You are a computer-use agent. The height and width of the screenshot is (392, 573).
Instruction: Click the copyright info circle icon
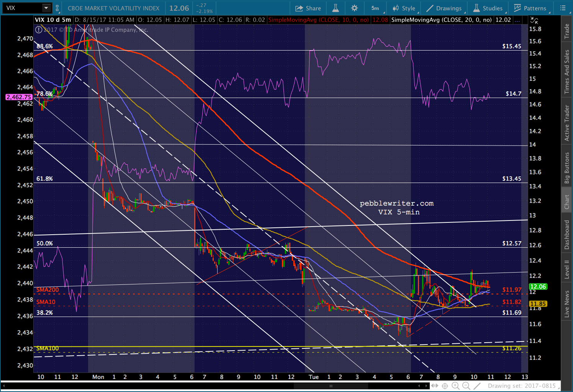tap(39, 29)
